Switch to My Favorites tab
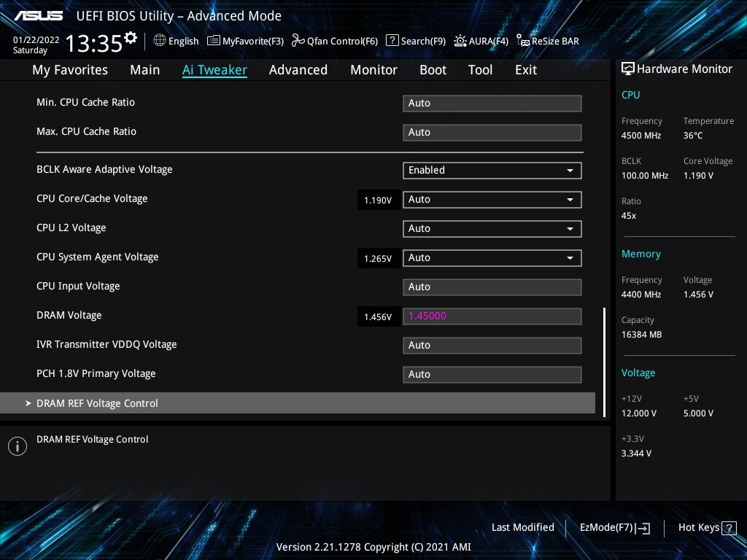 [70, 70]
